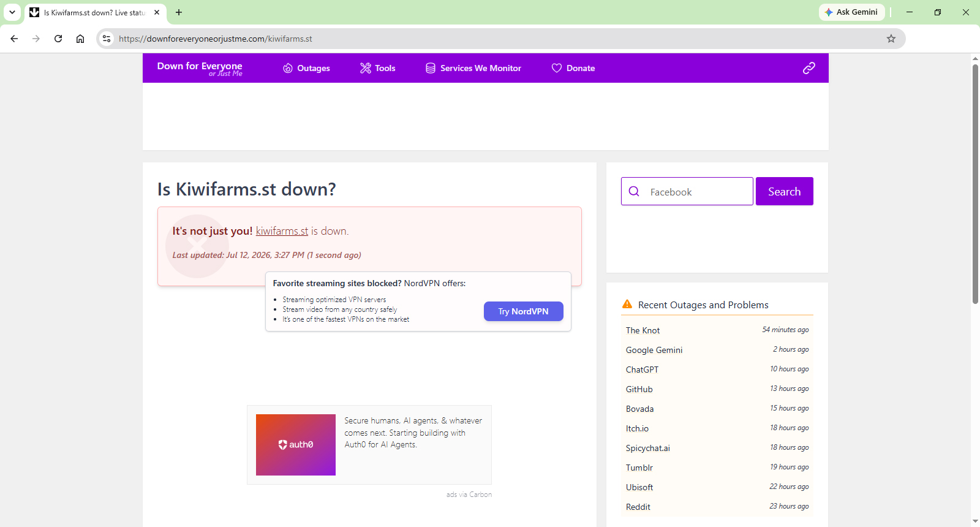This screenshot has width=980, height=527.
Task: Open the Auth0 for AI Agents ad text
Action: tap(413, 433)
